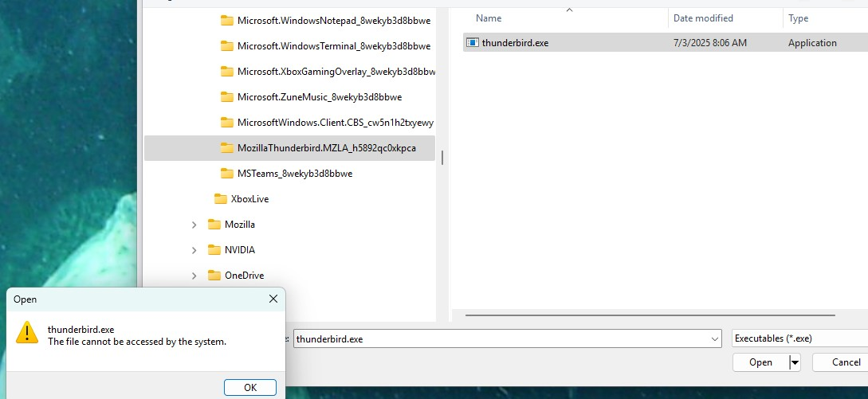Click the NVIDIA folder icon
The image size is (868, 399).
(x=214, y=249)
